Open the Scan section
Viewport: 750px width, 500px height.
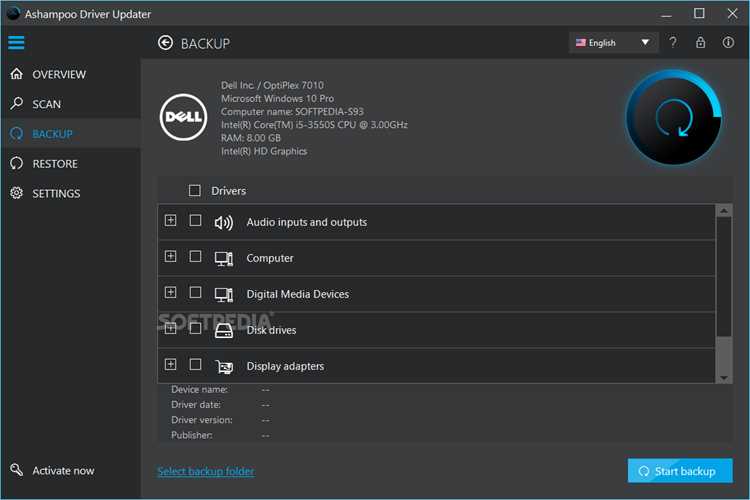(71, 104)
